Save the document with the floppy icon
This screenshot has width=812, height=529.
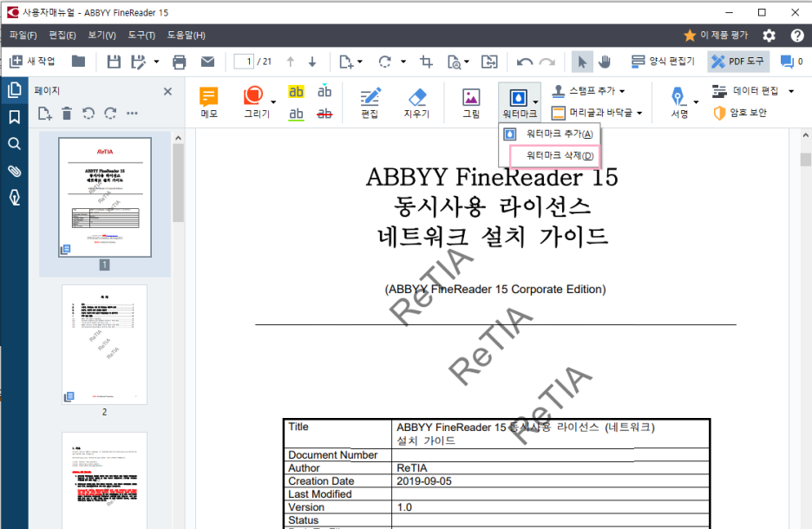(x=114, y=62)
